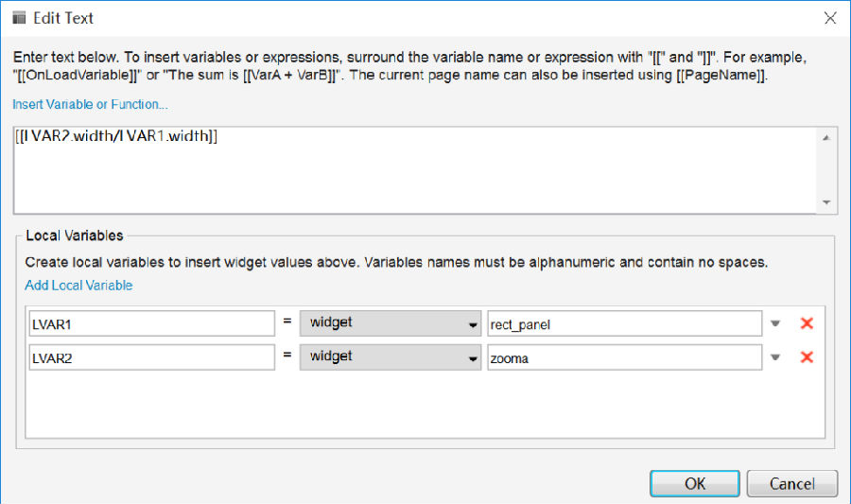The height and width of the screenshot is (504, 851).
Task: Close the Edit Text dialog window
Action: [x=829, y=18]
